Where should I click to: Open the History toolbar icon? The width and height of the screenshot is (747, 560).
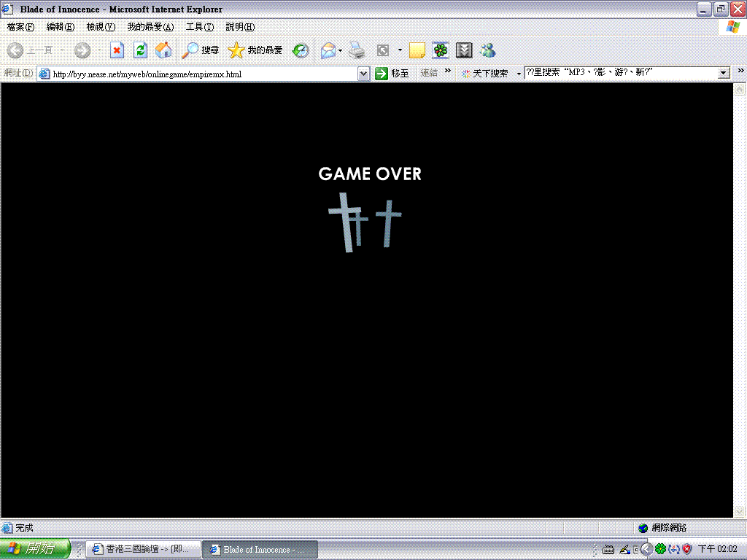click(301, 50)
